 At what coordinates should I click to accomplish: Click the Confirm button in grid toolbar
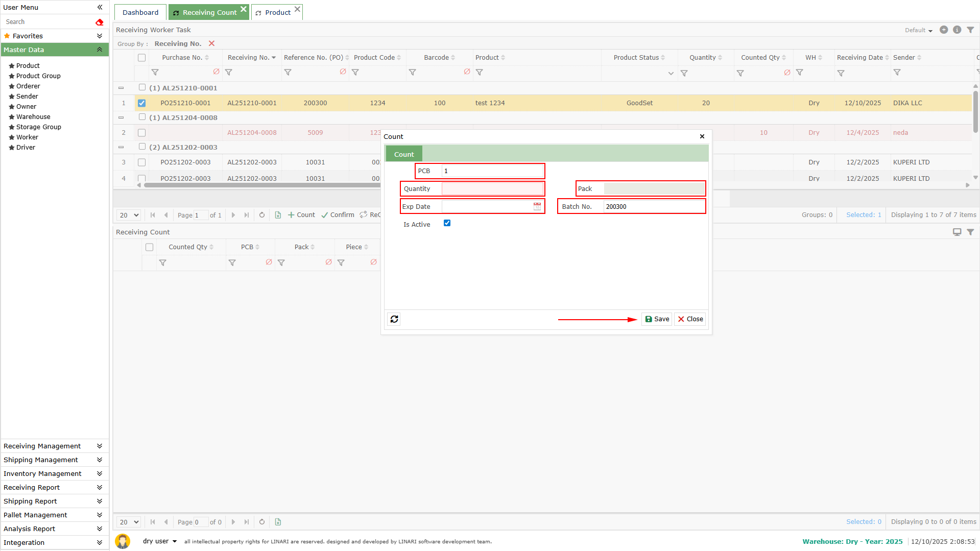(x=338, y=215)
